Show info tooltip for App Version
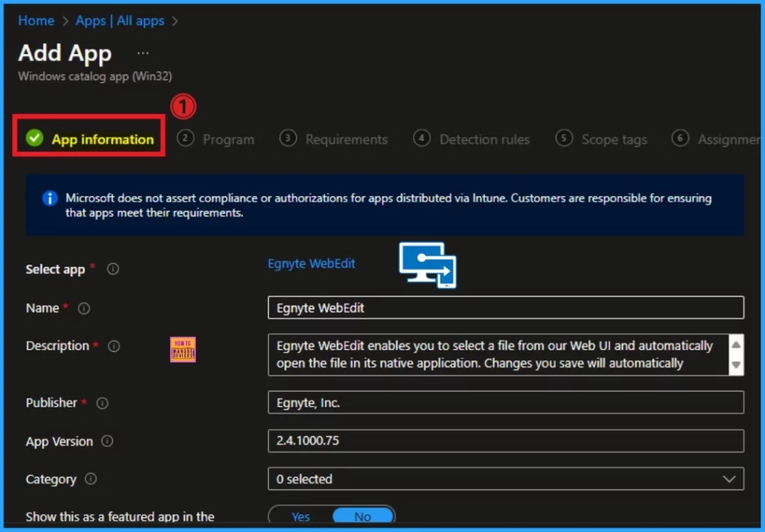 (107, 442)
